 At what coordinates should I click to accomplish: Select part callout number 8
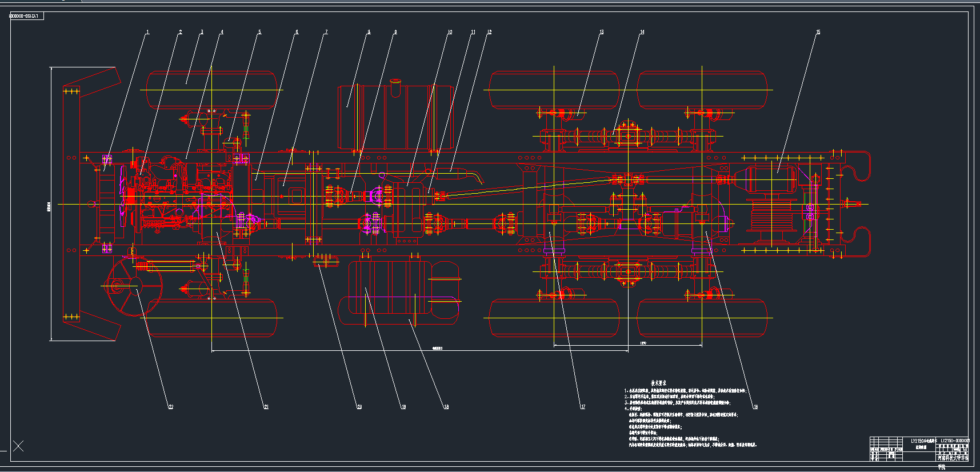coord(369,32)
